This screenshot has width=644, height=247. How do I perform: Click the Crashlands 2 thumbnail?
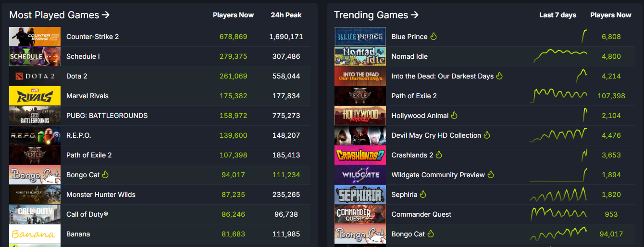360,155
